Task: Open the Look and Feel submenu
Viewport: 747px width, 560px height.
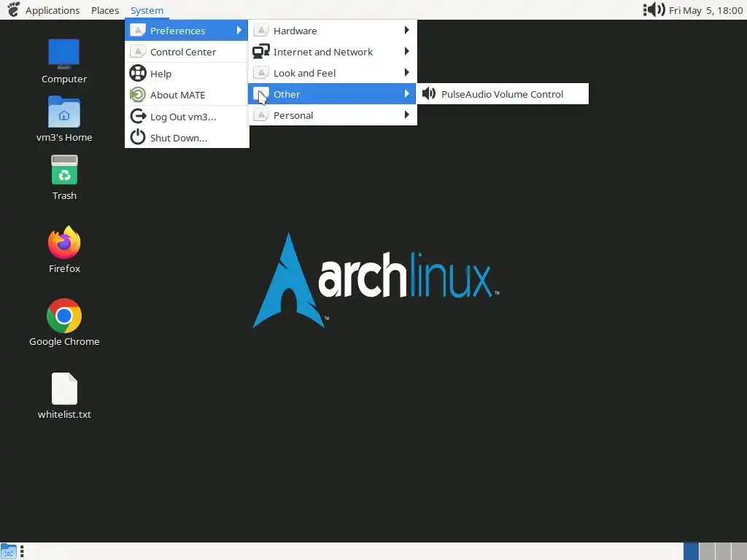Action: pos(333,73)
